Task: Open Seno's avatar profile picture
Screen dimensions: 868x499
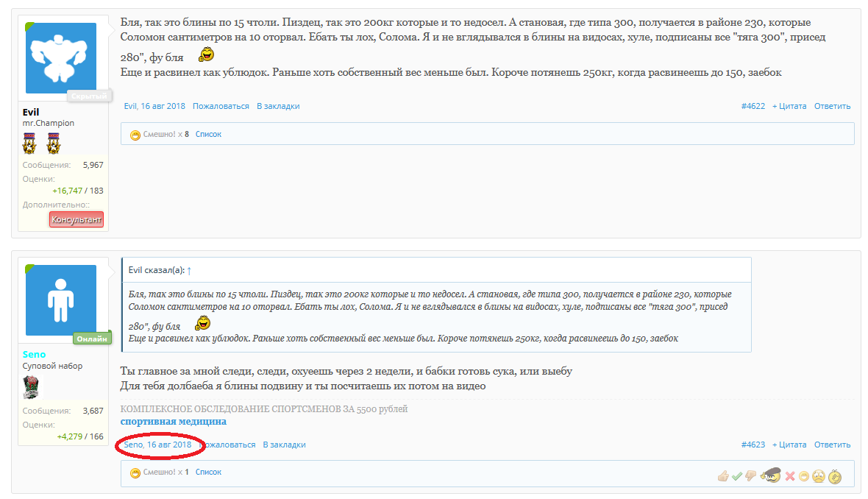Action: (x=61, y=300)
